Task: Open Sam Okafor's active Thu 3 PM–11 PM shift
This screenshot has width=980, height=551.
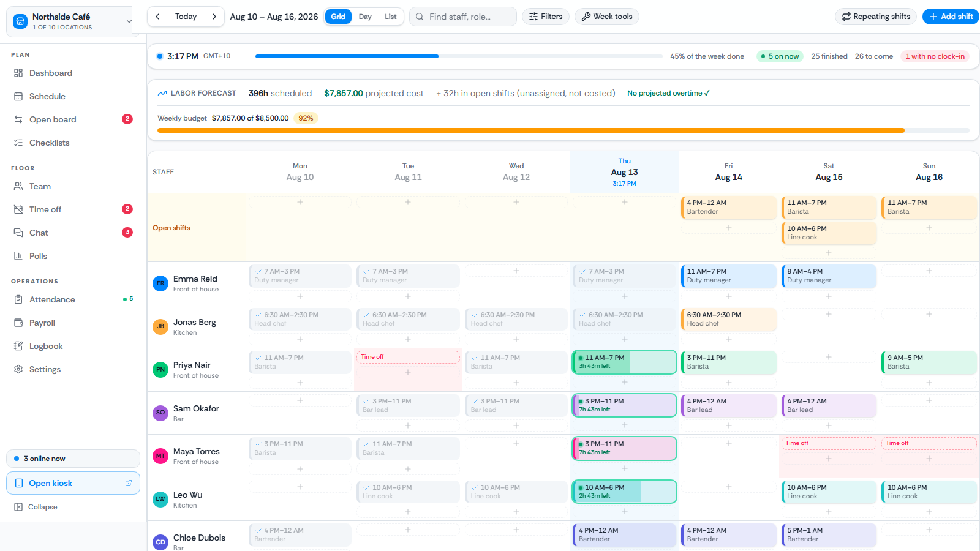Action: pos(624,405)
